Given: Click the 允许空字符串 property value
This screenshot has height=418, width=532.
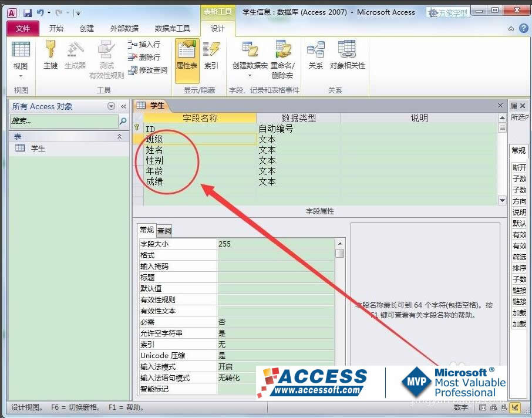Looking at the screenshot, I should [x=276, y=333].
